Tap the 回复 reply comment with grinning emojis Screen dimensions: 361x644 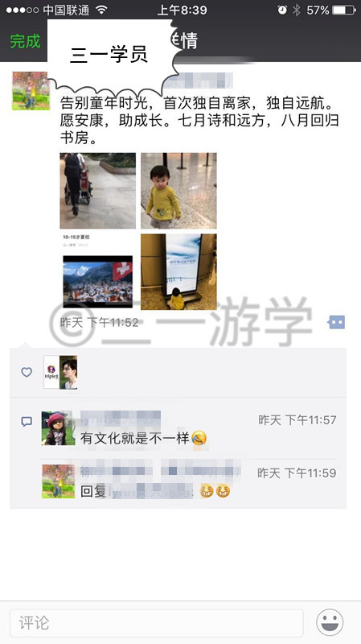[x=155, y=491]
